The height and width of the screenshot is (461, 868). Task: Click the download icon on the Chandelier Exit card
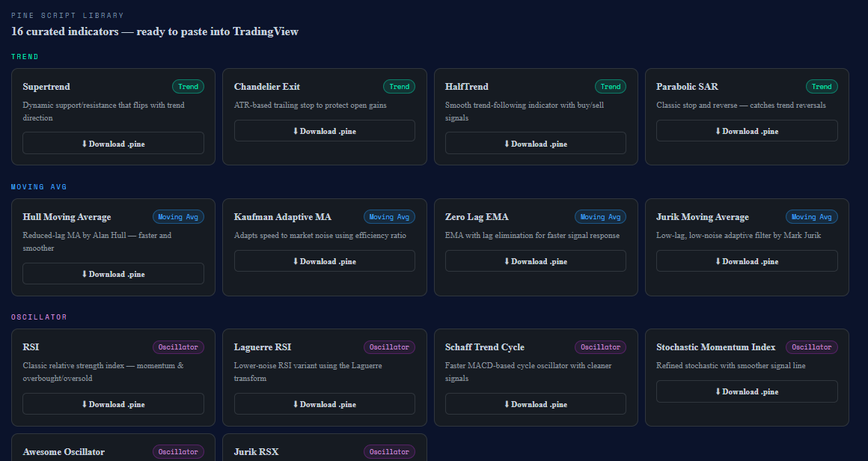coord(296,130)
